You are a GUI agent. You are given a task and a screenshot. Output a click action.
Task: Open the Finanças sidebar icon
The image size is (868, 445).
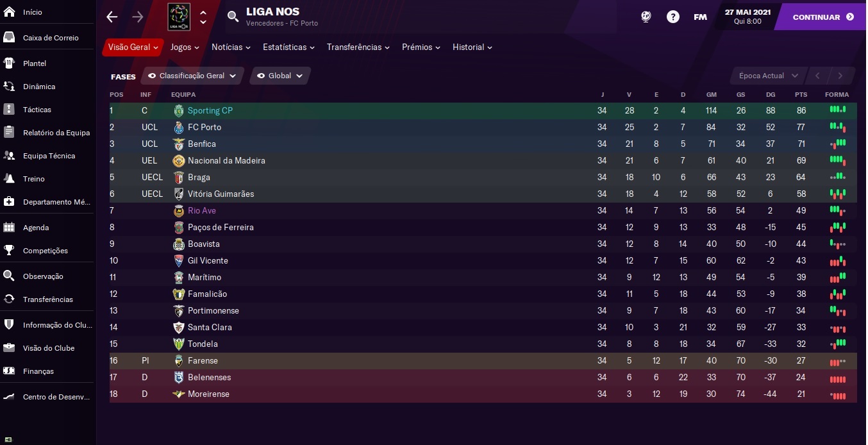[x=9, y=371]
